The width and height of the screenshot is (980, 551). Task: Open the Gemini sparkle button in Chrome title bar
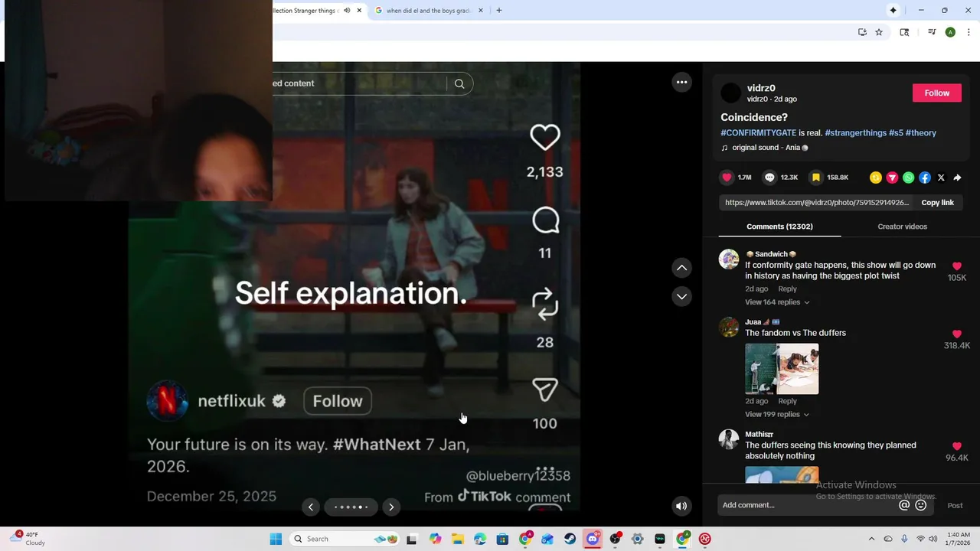(x=893, y=11)
